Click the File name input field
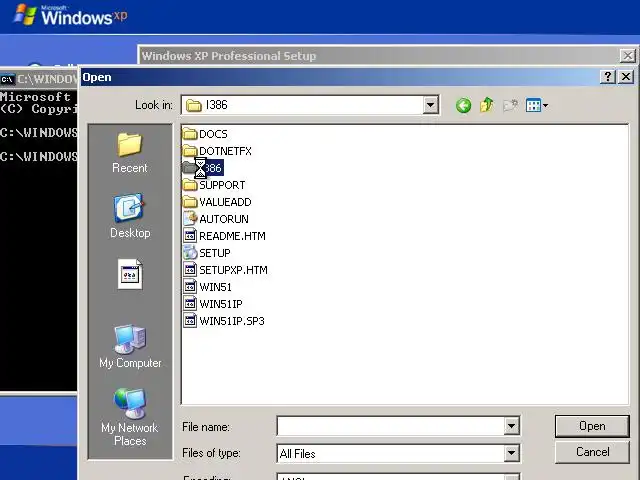This screenshot has width=640, height=480. tap(391, 426)
